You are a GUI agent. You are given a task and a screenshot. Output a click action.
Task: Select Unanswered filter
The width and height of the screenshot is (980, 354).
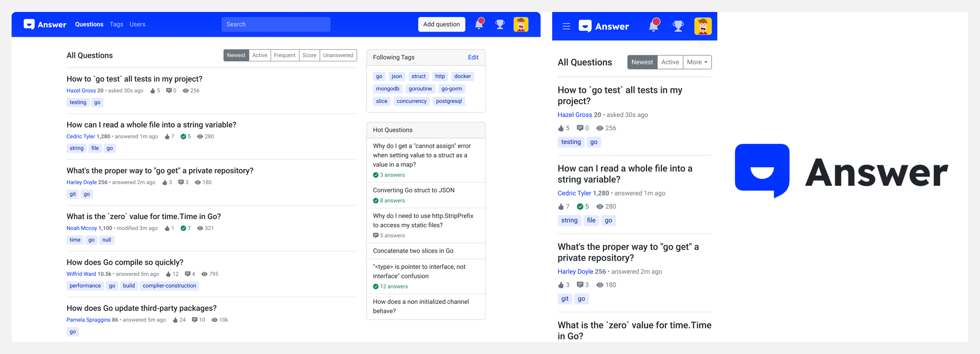(x=338, y=56)
